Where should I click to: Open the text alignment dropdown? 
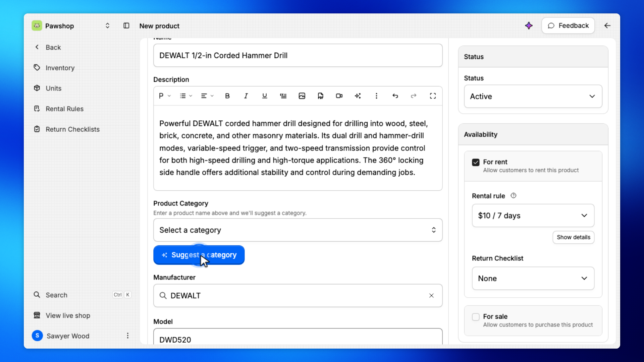(x=207, y=96)
